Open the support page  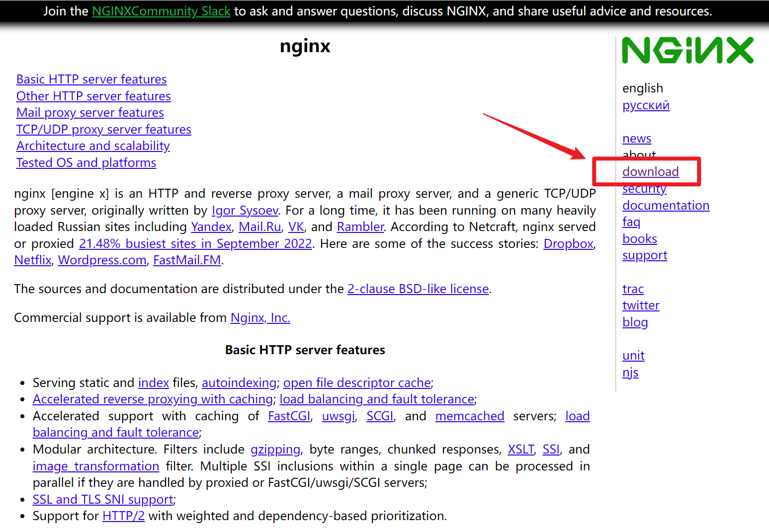(645, 255)
